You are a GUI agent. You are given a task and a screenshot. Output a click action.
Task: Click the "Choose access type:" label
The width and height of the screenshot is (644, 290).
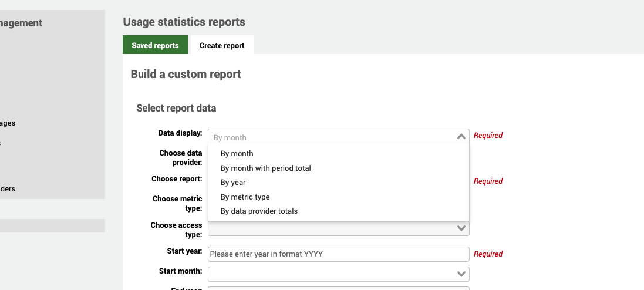point(176,230)
